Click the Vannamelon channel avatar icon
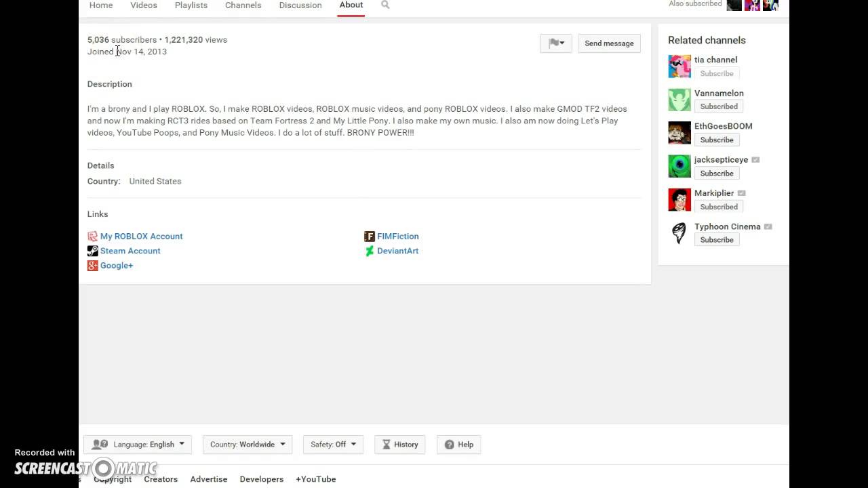 (x=679, y=100)
